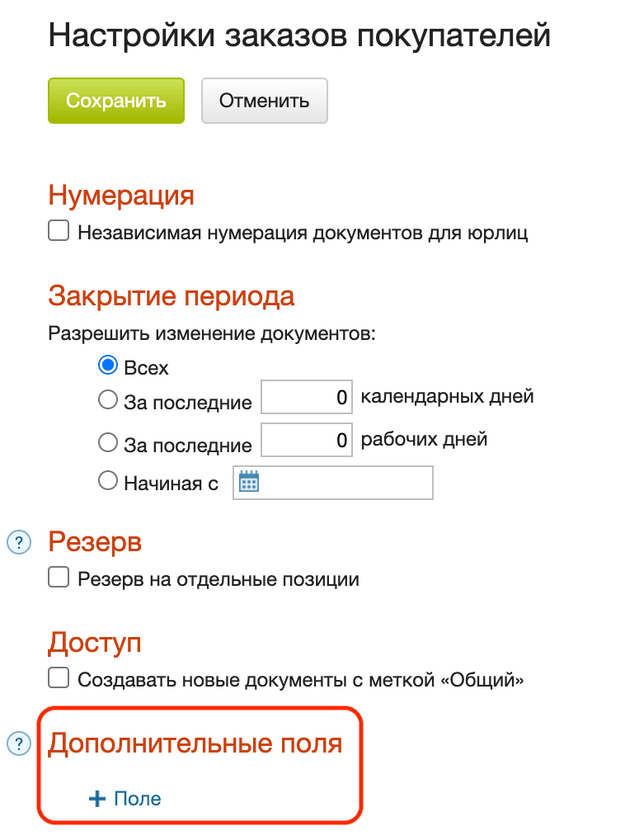The width and height of the screenshot is (625, 840).
Task: Click the working days input field
Action: click(x=306, y=440)
